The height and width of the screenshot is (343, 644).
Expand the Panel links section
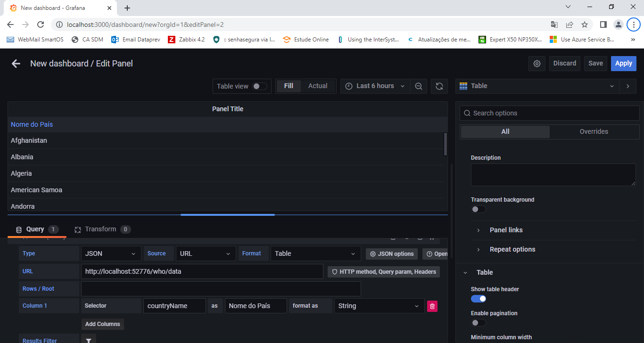[x=506, y=230]
